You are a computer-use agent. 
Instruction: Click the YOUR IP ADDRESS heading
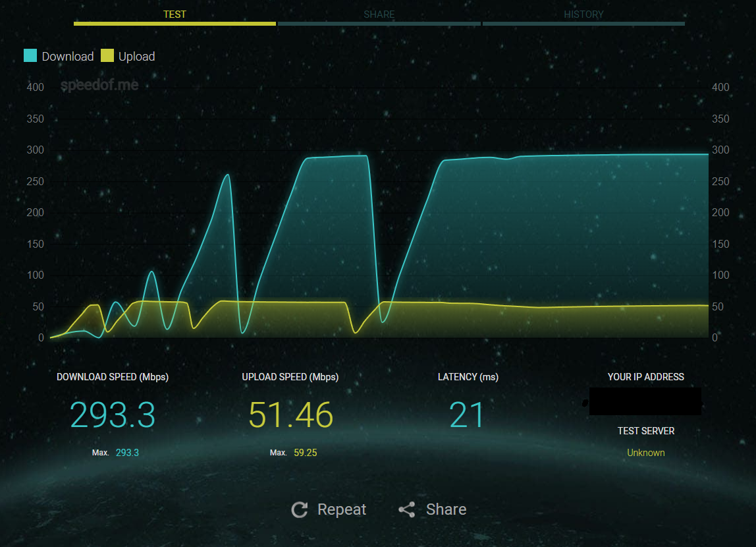click(645, 377)
